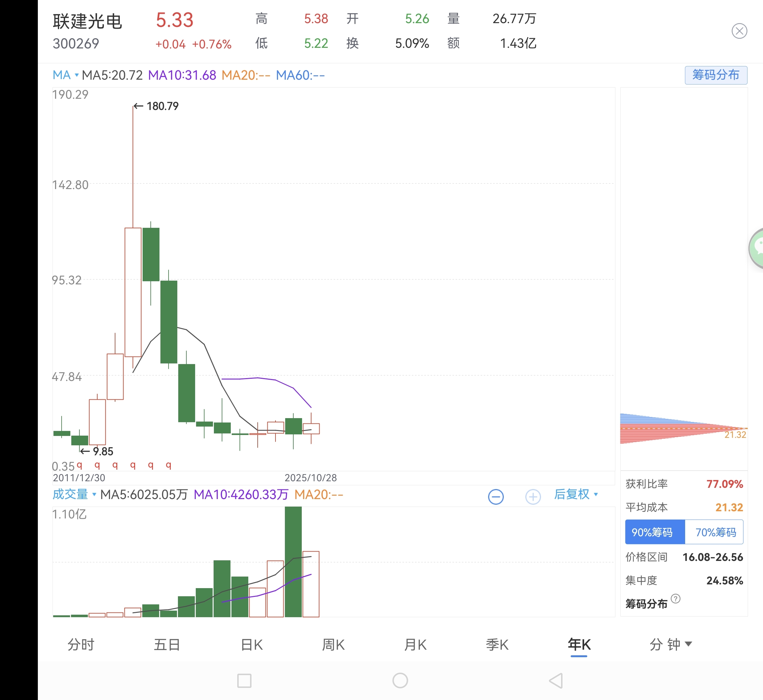
Task: Toggle the 筹码分布 panel button
Action: click(715, 75)
